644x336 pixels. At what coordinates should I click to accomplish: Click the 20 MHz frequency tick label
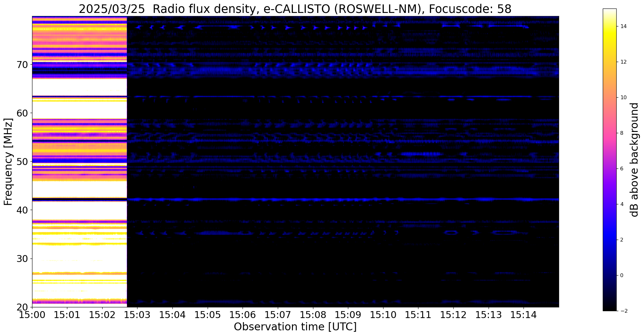[23, 307]
